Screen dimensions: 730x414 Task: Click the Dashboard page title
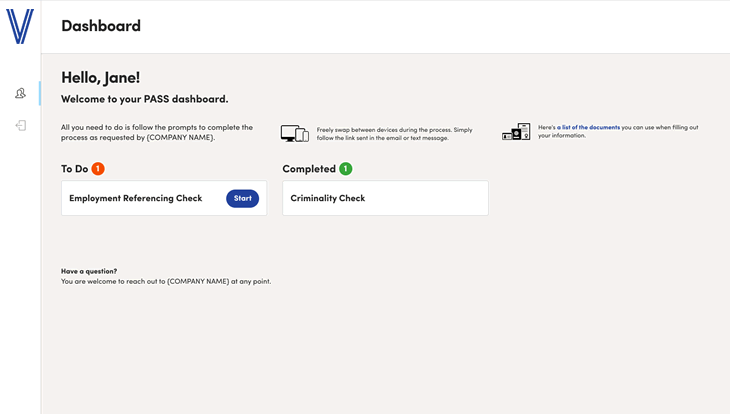(101, 26)
